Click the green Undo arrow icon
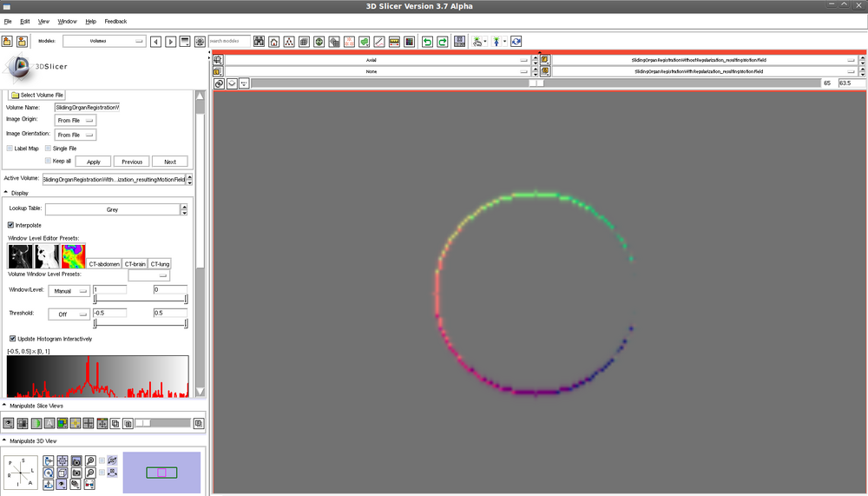 pos(427,42)
